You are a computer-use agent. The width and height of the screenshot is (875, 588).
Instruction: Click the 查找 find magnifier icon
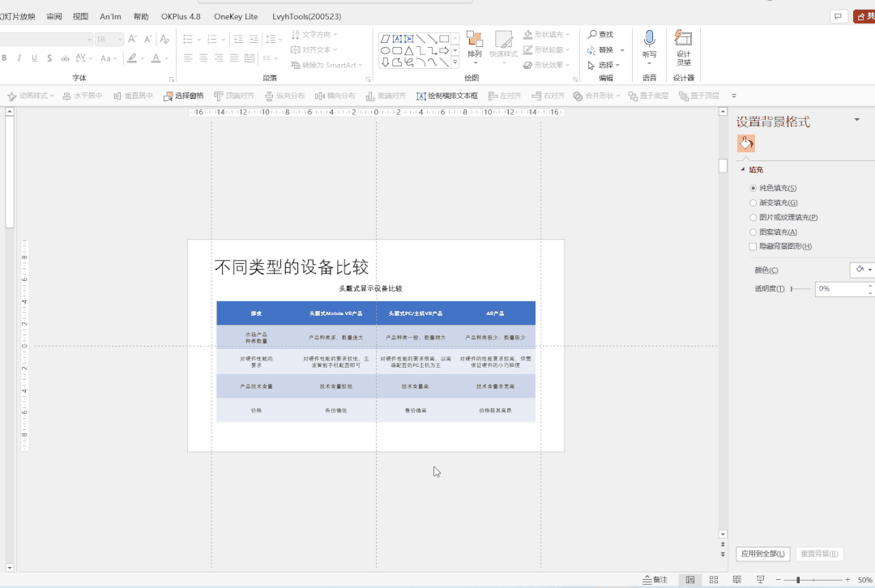point(592,35)
